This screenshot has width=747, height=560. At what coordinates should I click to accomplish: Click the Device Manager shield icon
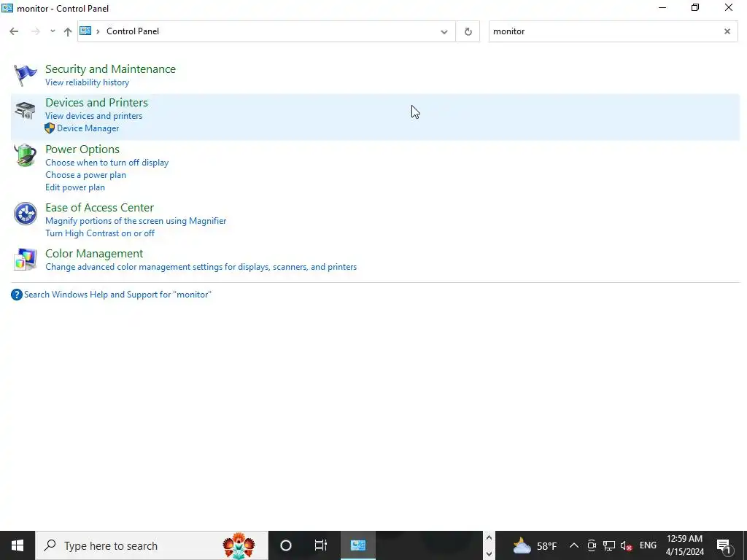(50, 128)
